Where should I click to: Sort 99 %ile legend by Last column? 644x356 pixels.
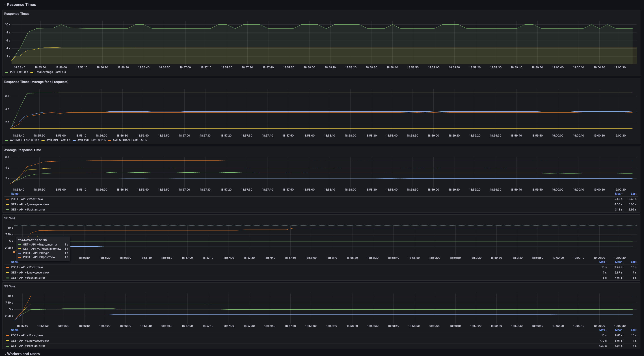click(633, 330)
